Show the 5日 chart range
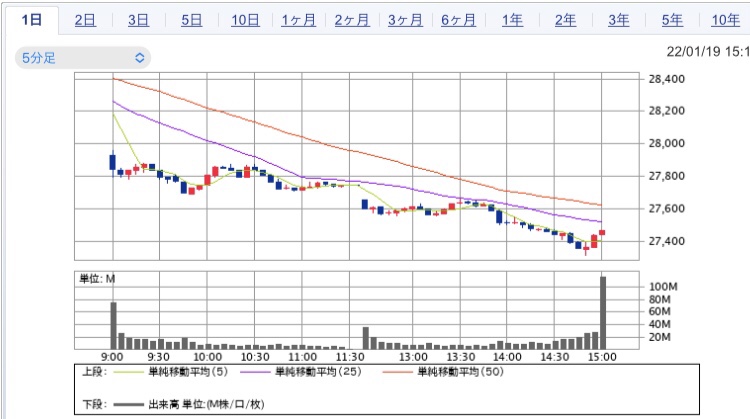 tap(191, 20)
